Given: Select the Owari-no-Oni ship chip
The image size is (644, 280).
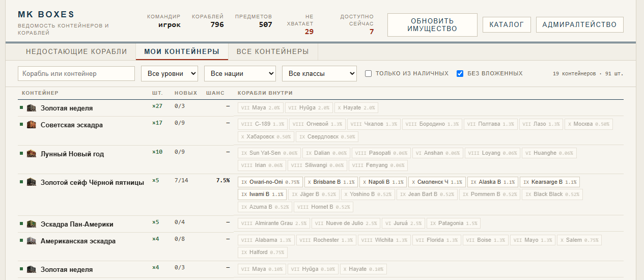Looking at the screenshot, I should tap(270, 182).
